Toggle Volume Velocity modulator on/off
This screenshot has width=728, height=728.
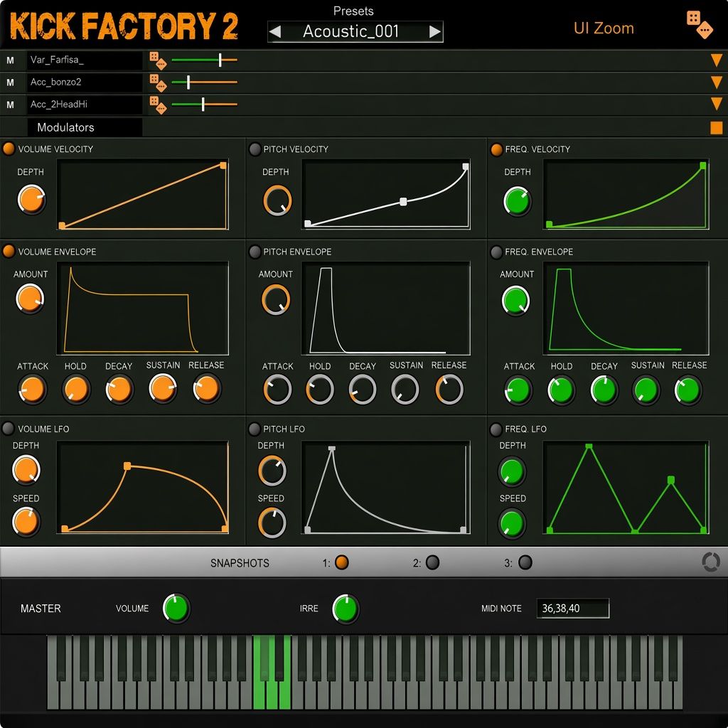pos(9,149)
